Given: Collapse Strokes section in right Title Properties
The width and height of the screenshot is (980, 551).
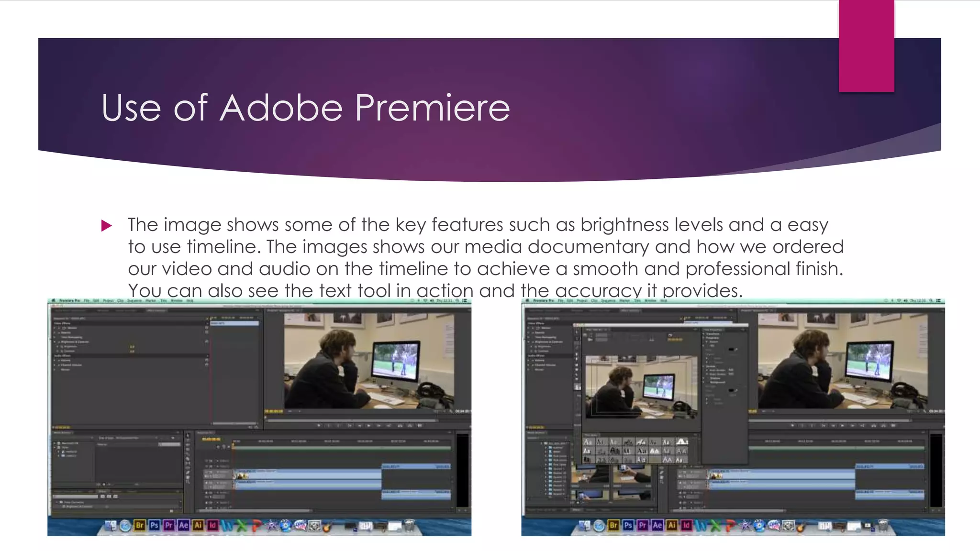Looking at the screenshot, I should [703, 366].
